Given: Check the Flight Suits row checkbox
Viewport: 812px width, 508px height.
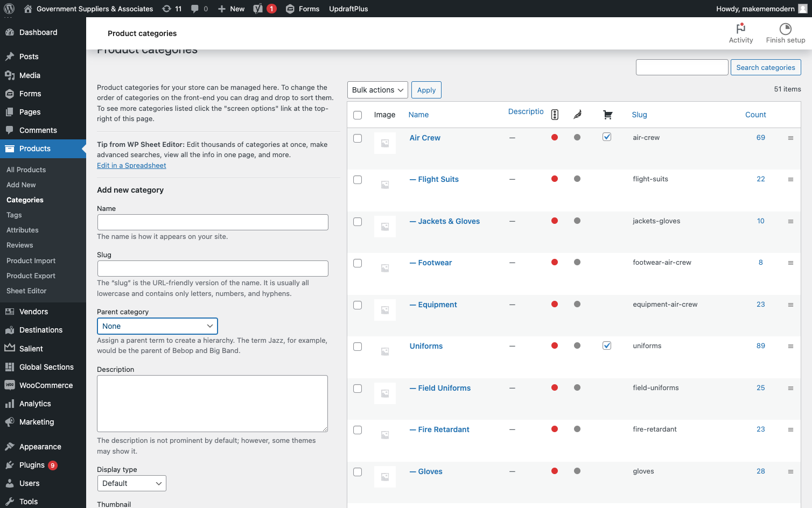Looking at the screenshot, I should tap(358, 180).
